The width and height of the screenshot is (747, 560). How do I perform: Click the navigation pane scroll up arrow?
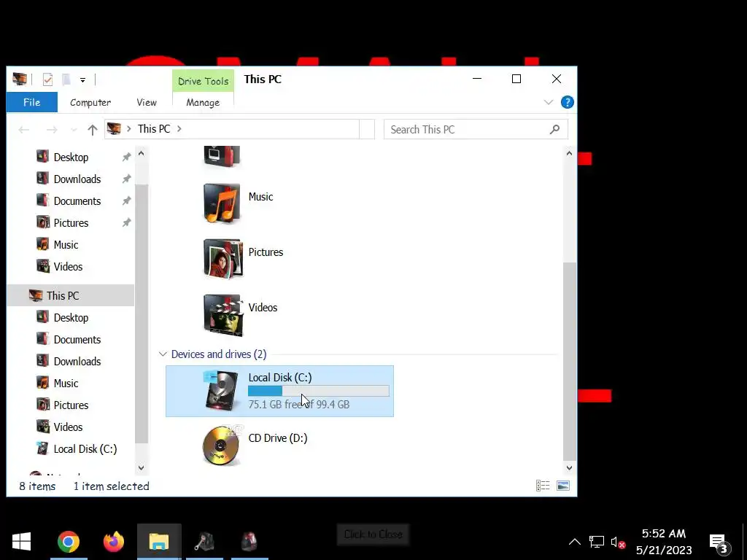pos(141,153)
